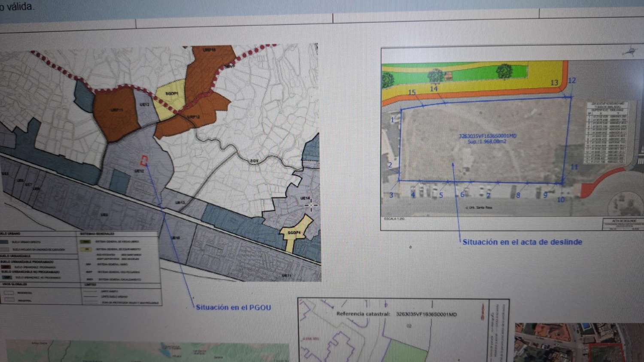Click boundary point number 8 on the plan

tap(518, 195)
